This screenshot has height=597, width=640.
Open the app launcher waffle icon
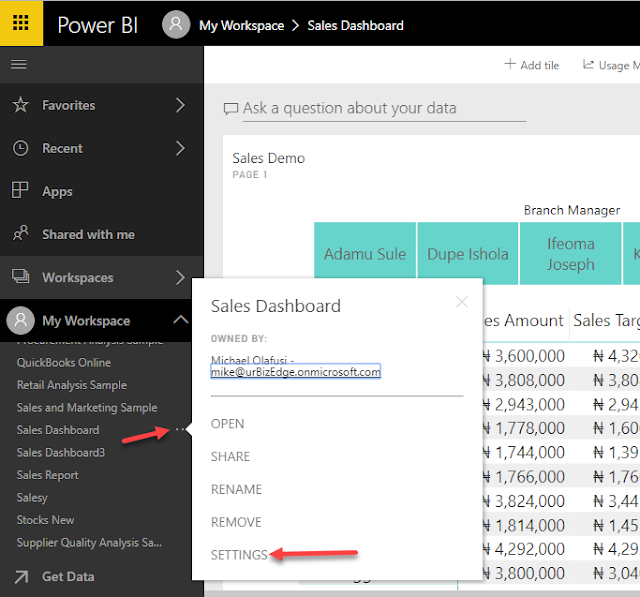(21, 24)
